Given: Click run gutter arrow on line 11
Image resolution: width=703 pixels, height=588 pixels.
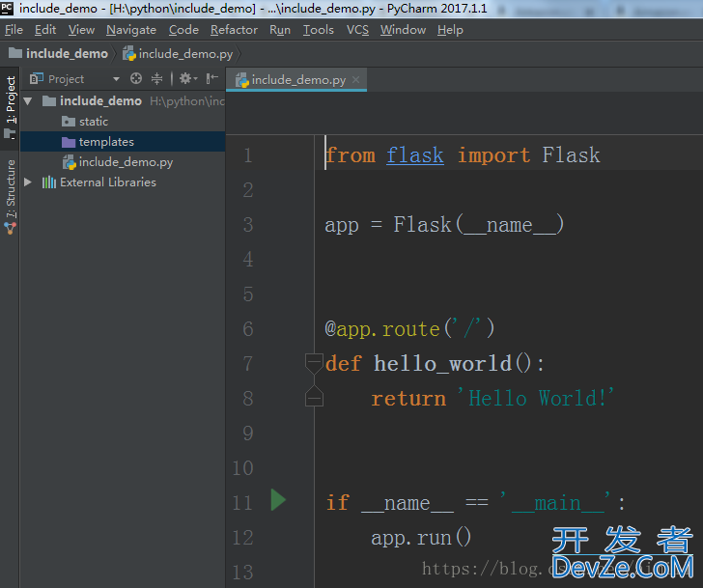Looking at the screenshot, I should (x=278, y=500).
